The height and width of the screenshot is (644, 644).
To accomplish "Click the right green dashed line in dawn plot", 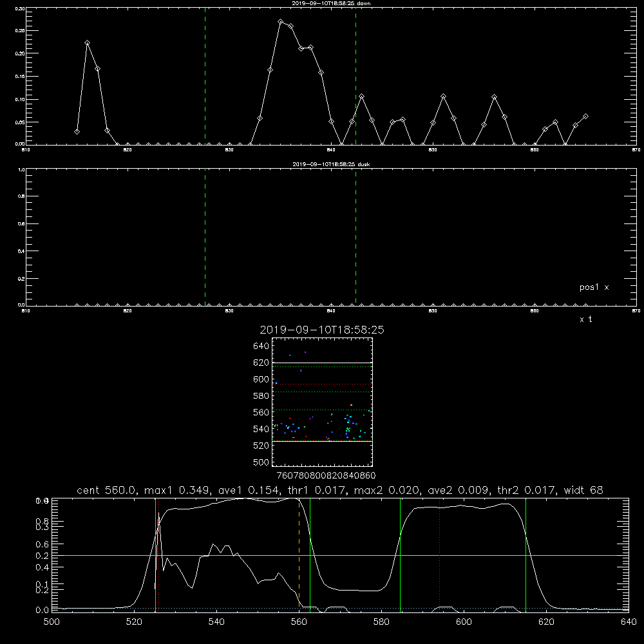I will (355, 77).
